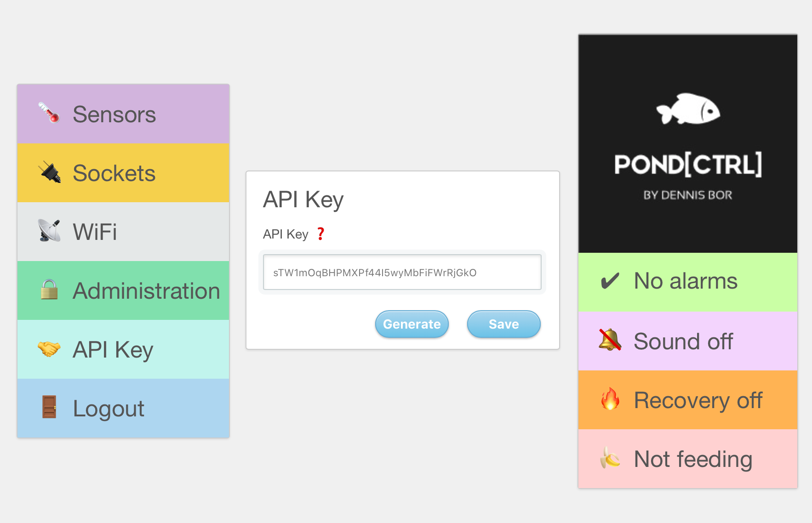Click the door icon beside Logout
This screenshot has width=812, height=523.
(49, 407)
